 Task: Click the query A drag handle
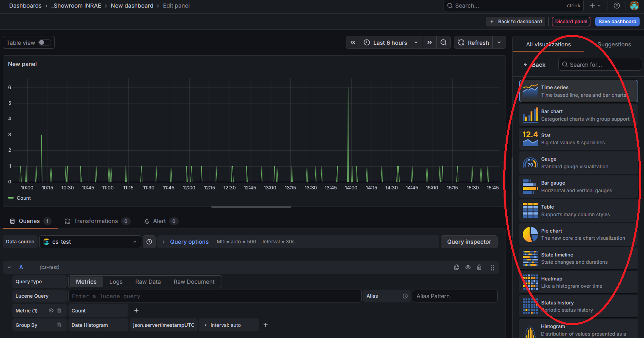tap(492, 267)
